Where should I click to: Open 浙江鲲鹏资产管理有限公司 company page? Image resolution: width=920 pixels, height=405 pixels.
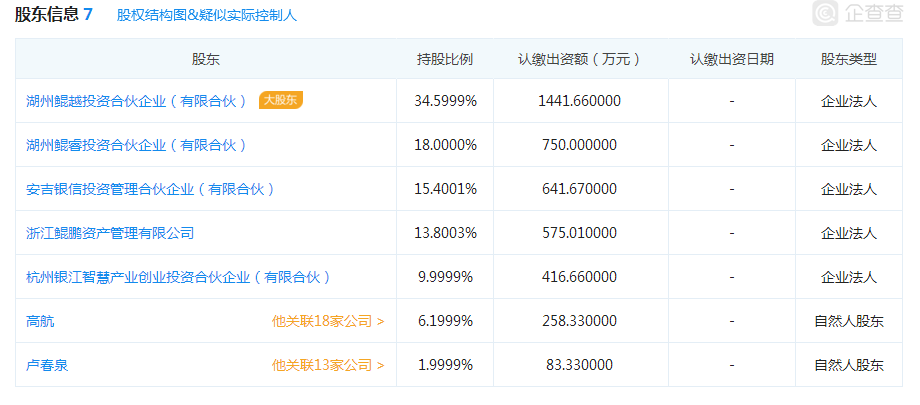coord(110,233)
